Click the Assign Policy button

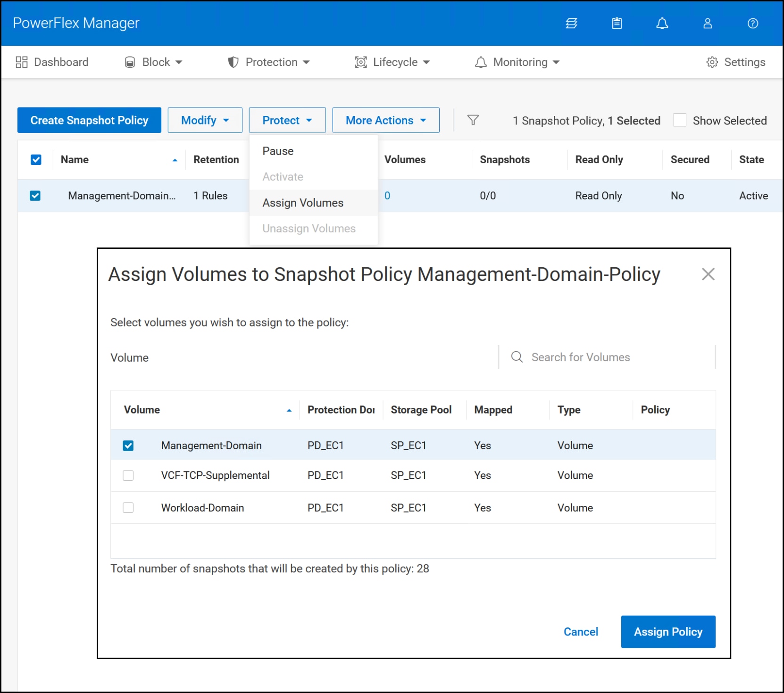668,632
